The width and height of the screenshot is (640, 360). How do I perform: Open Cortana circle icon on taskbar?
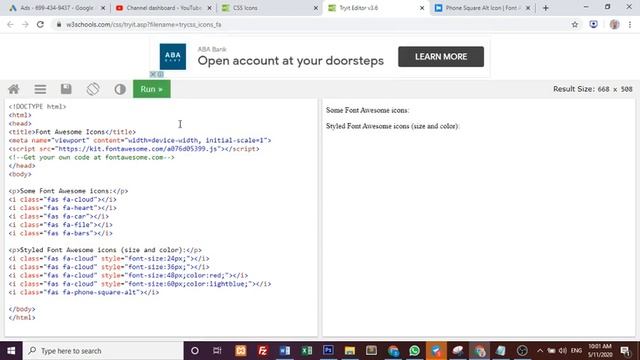[x=195, y=351]
